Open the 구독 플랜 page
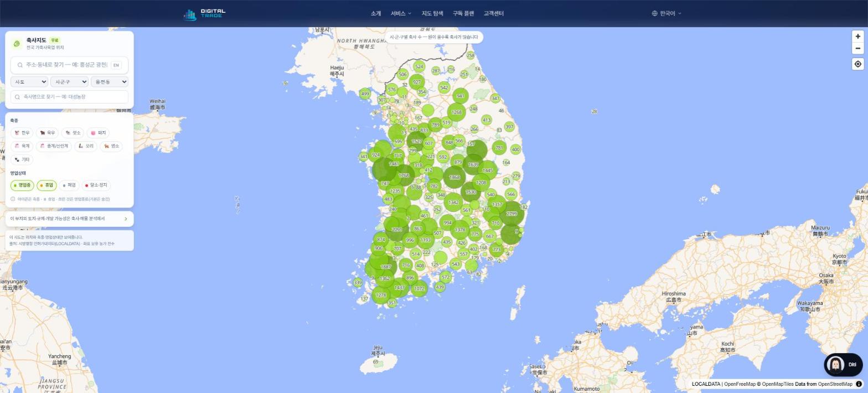 pos(463,13)
